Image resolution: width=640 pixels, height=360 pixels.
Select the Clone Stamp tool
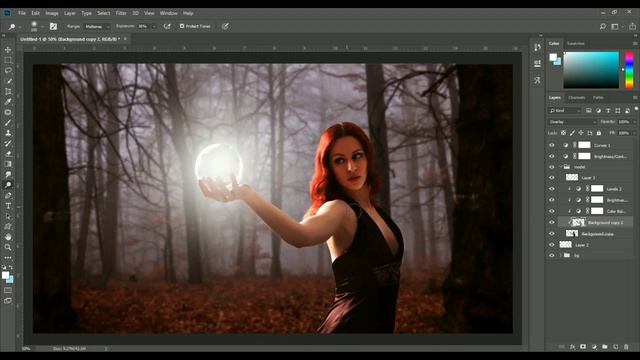[8, 133]
